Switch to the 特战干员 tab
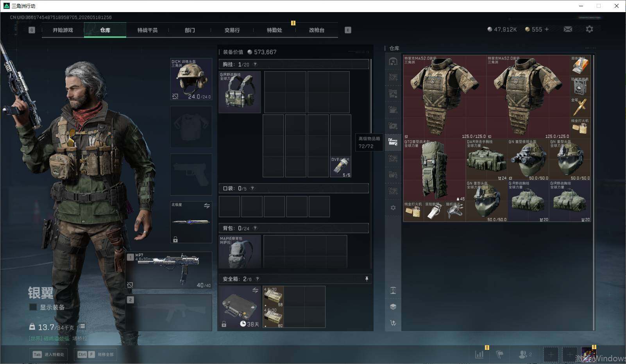 [147, 30]
